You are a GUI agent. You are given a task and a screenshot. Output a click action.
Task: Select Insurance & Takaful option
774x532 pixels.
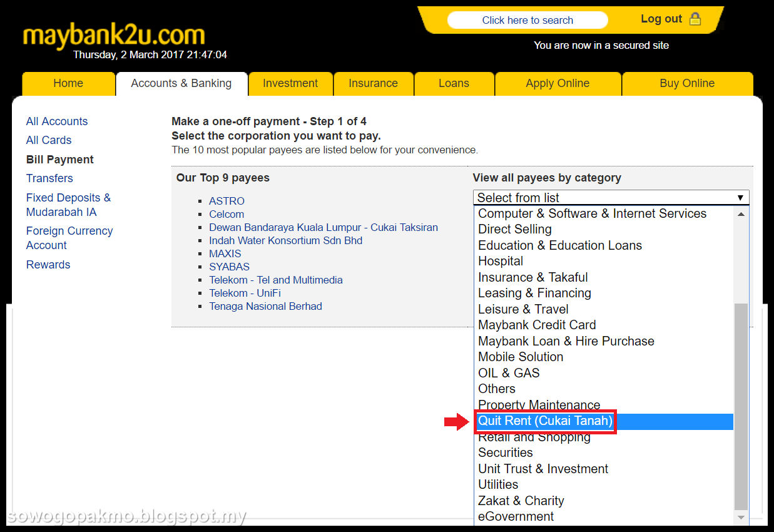pyautogui.click(x=603, y=277)
